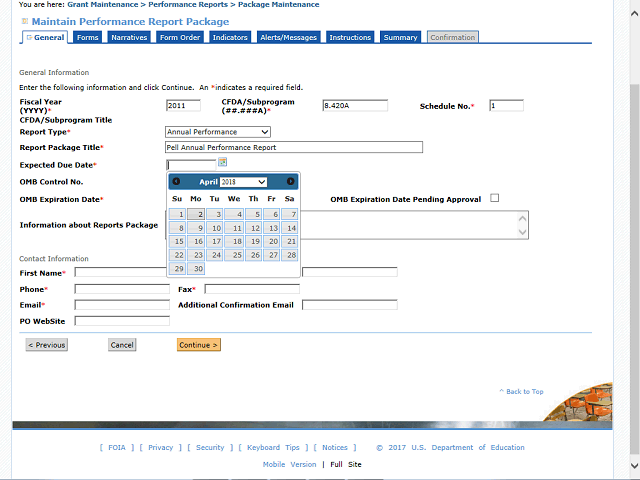Click the Cancel button
The width and height of the screenshot is (640, 480).
click(122, 345)
